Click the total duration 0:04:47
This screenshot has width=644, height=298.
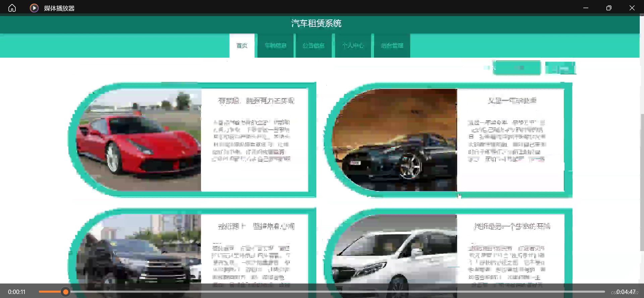coord(626,292)
